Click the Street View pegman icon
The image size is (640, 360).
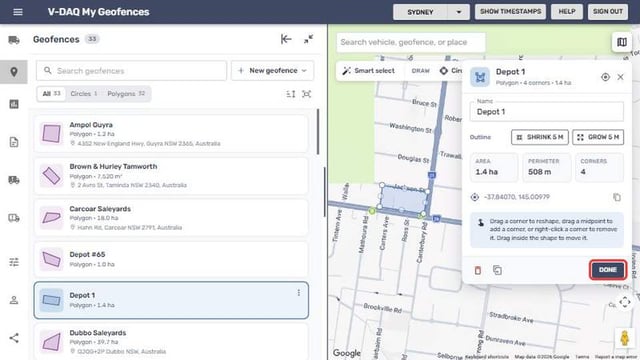(x=624, y=338)
